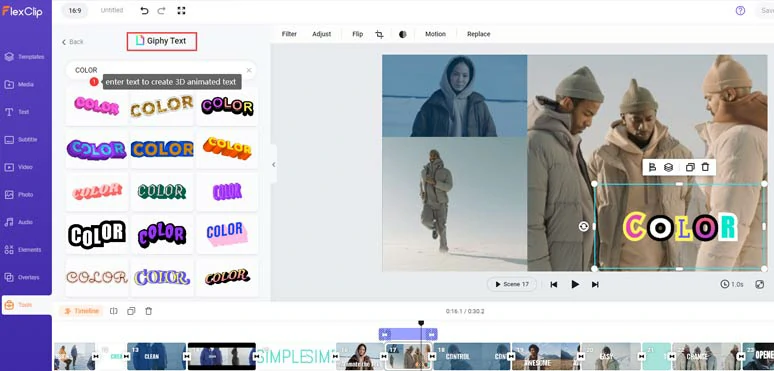Open the Adjust option
This screenshot has width=774, height=371.
click(x=321, y=34)
